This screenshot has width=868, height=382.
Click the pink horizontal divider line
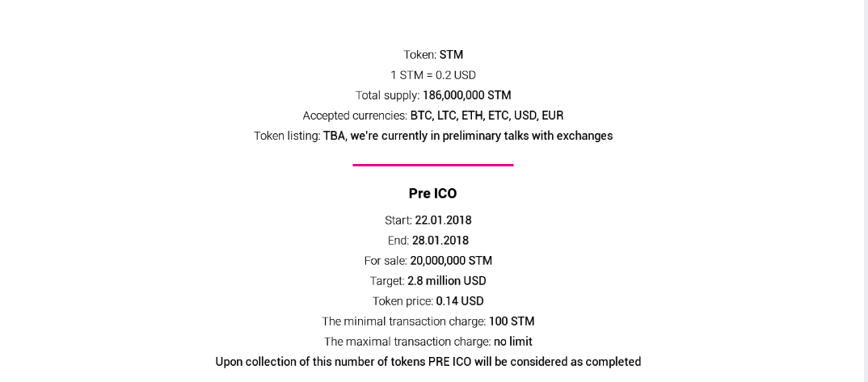click(433, 165)
